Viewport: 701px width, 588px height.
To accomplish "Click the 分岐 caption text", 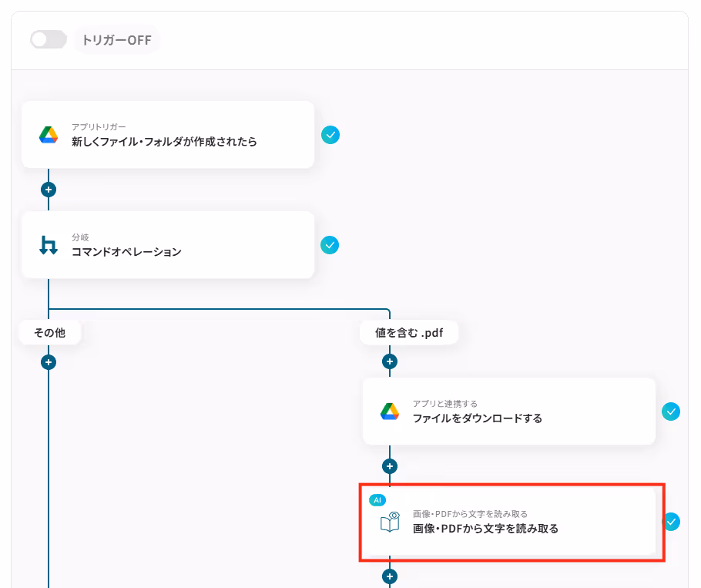I will coord(80,237).
